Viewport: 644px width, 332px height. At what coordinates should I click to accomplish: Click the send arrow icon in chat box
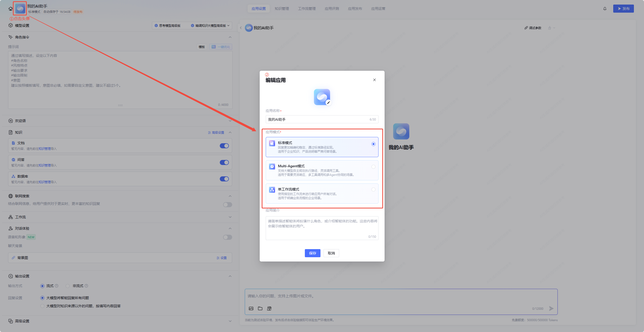[551, 309]
